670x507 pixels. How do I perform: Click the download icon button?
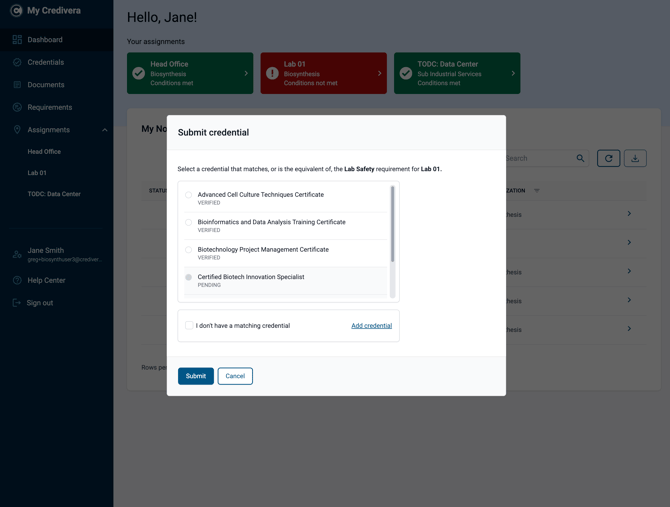(635, 158)
